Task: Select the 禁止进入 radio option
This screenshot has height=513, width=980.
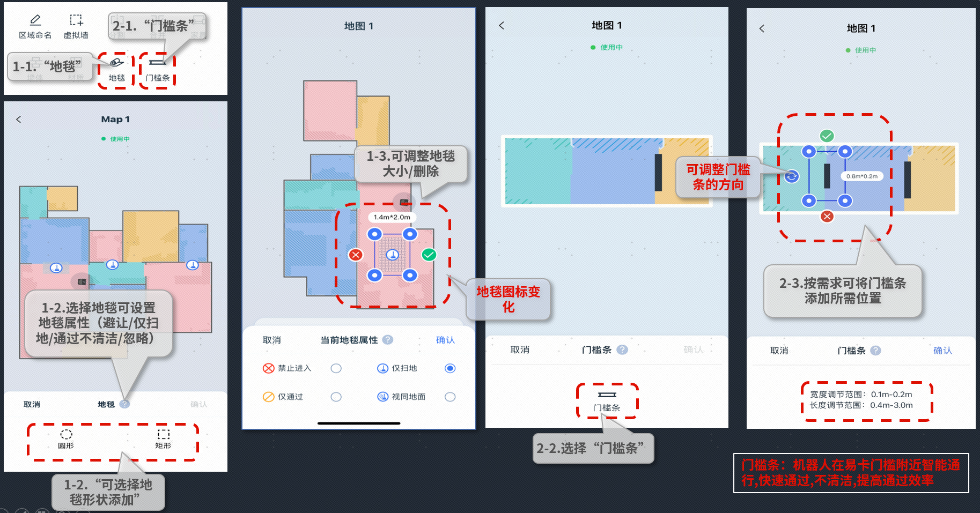Action: point(336,368)
